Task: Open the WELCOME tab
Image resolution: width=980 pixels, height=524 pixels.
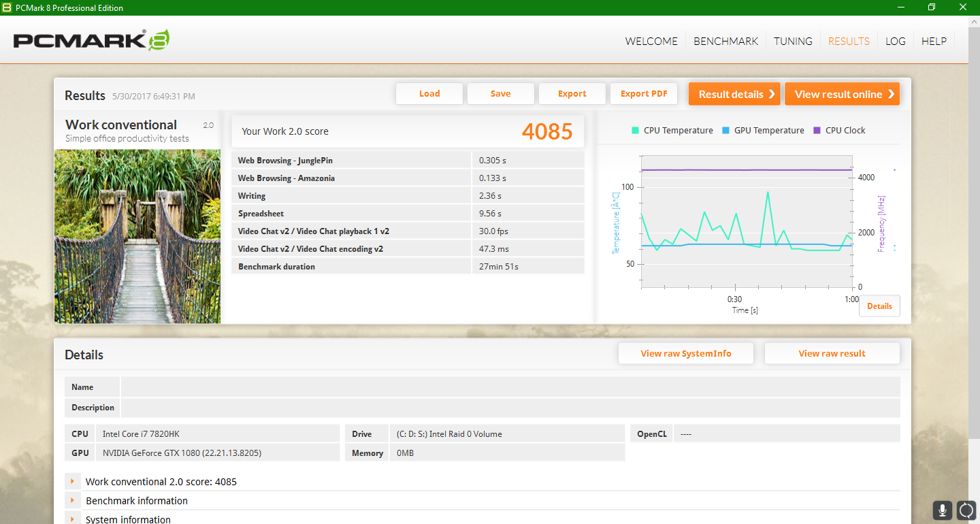Action: coord(651,42)
